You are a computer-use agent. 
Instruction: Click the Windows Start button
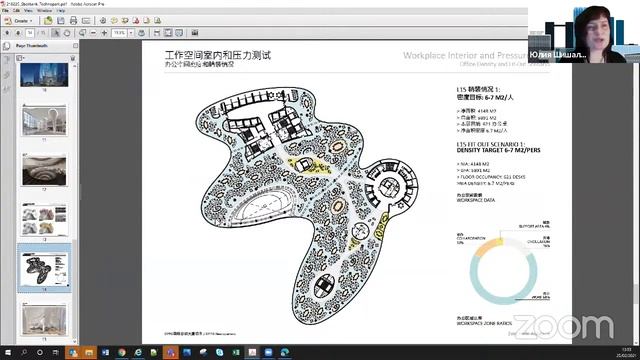click(8, 352)
